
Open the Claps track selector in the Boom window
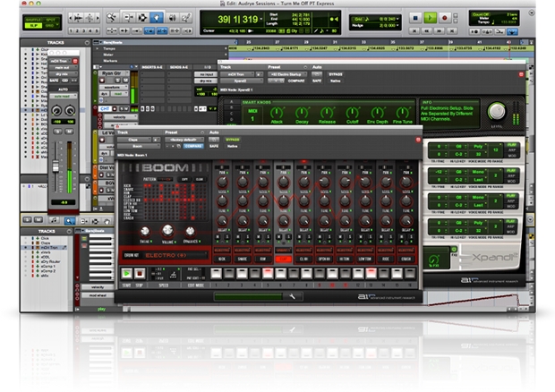pos(134,140)
